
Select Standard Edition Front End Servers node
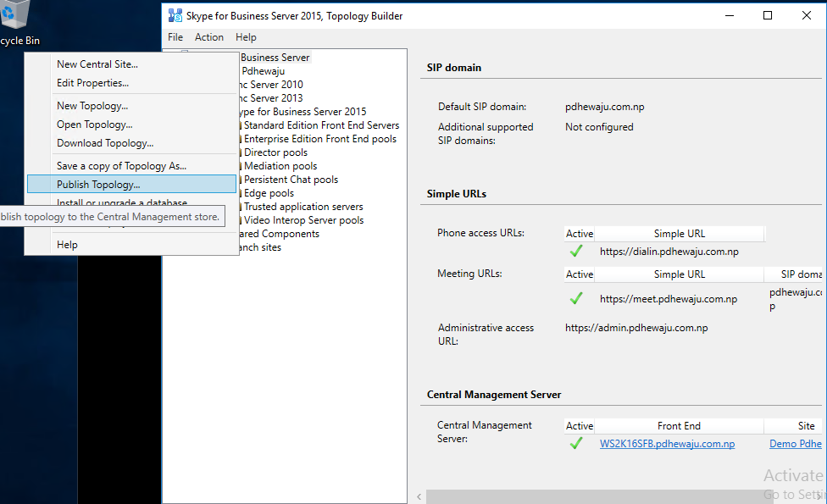pyautogui.click(x=321, y=125)
